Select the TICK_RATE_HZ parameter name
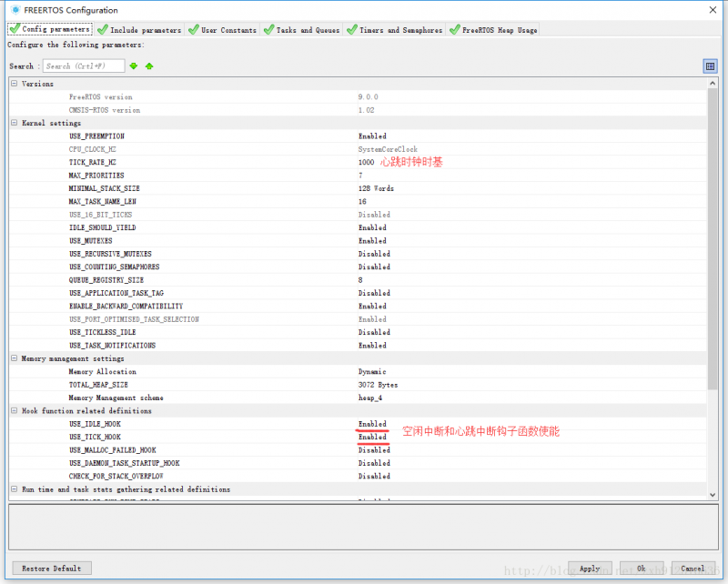The height and width of the screenshot is (584, 728). 93,162
